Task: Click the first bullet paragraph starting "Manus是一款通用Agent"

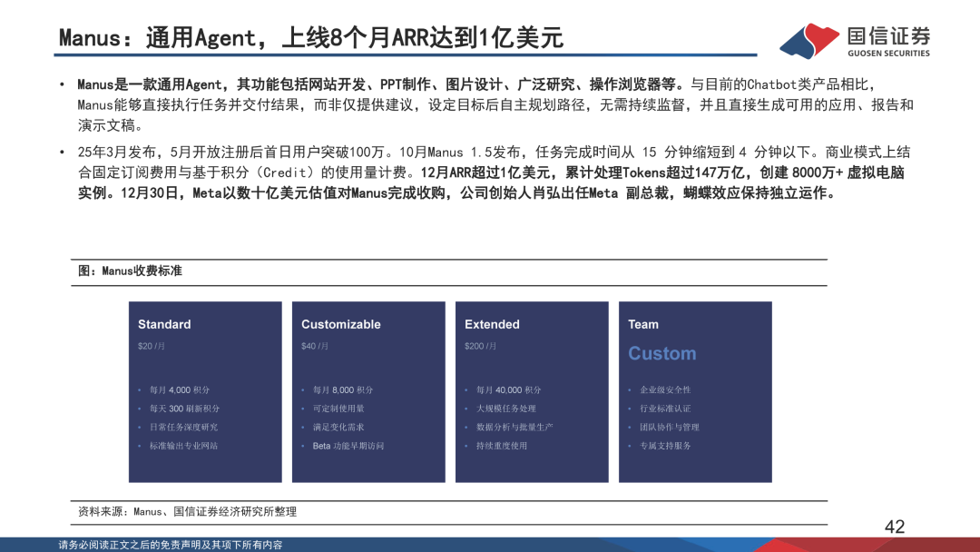Action: (x=495, y=104)
